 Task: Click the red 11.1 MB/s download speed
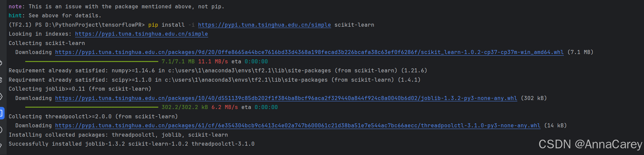click(213, 62)
